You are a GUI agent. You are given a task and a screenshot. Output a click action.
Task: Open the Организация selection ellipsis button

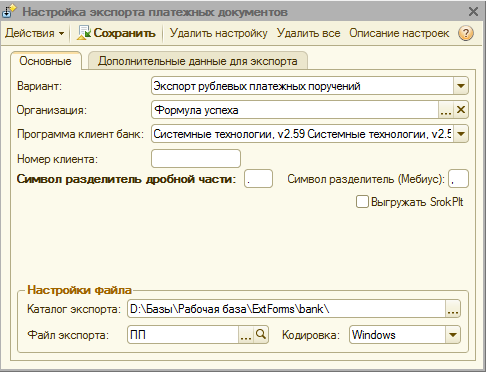tap(446, 110)
